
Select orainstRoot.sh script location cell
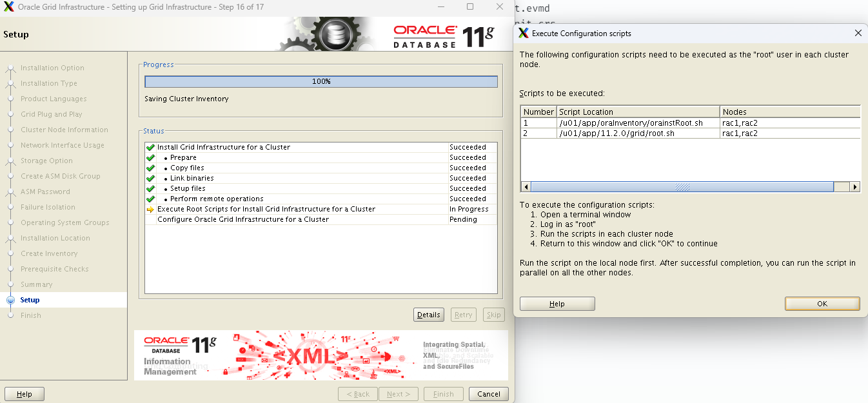pos(638,123)
